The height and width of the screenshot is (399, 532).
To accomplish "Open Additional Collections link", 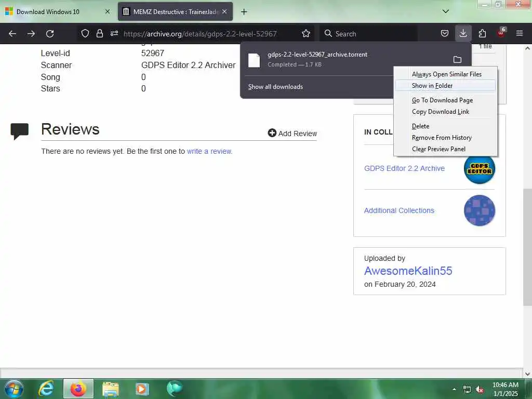I will click(399, 211).
